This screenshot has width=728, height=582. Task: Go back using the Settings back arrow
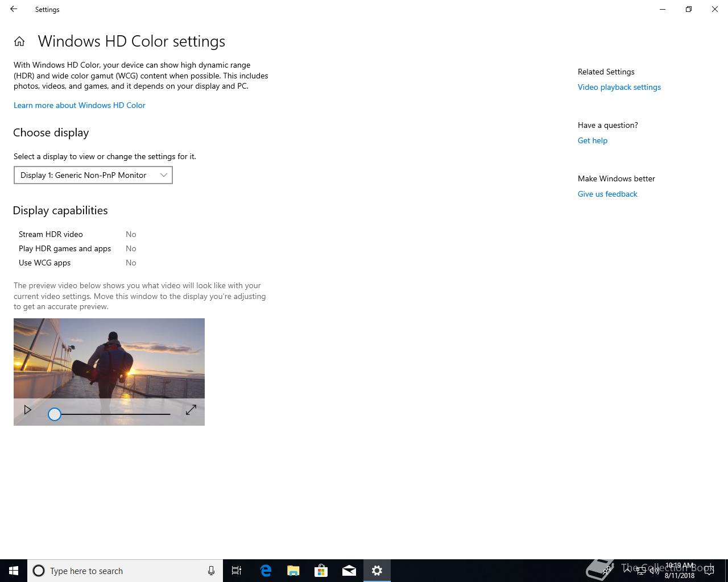tap(14, 9)
